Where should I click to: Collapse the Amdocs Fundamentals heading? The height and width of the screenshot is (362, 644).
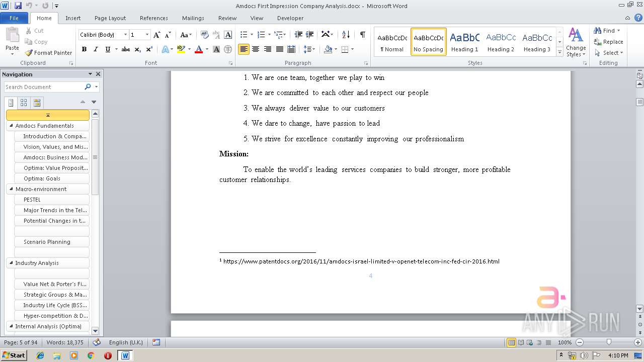(x=11, y=126)
